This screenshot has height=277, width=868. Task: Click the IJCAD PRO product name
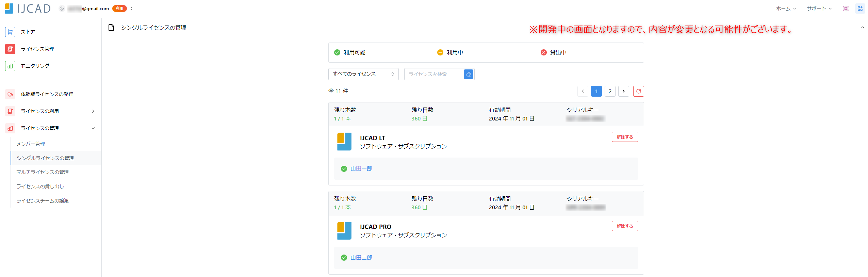click(376, 227)
